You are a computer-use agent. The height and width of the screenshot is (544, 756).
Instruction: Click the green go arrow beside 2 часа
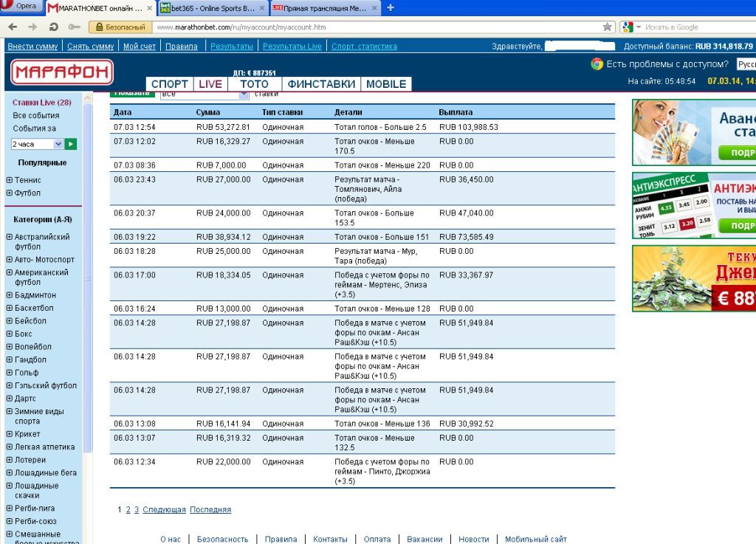coord(71,144)
